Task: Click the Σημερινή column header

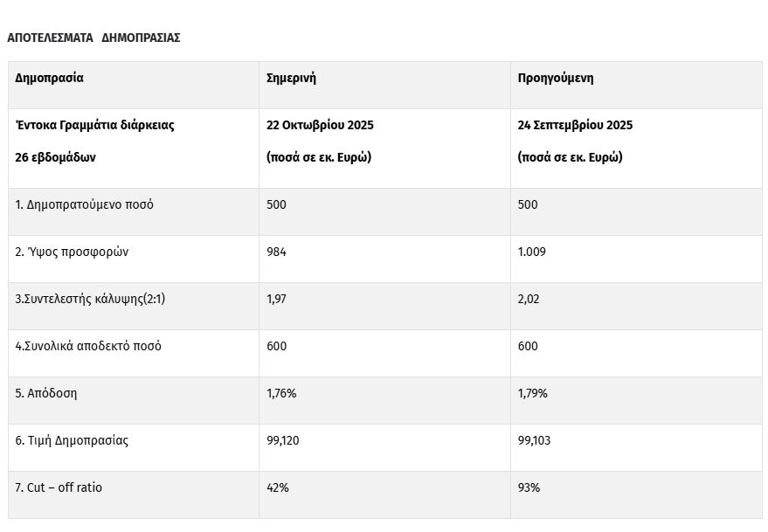Action: point(291,78)
